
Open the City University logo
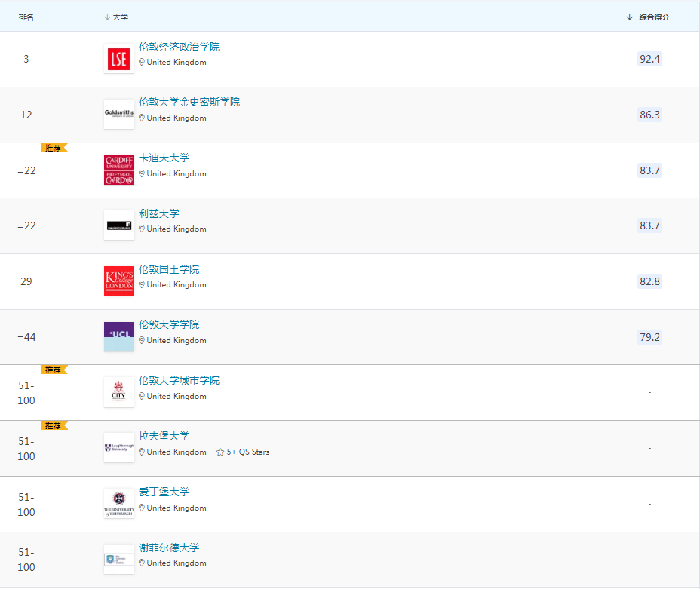click(x=118, y=392)
